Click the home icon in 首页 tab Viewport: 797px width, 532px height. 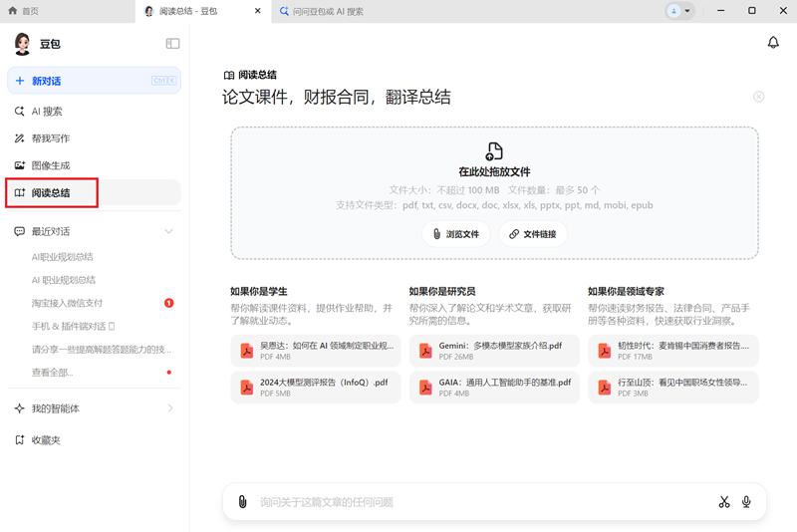point(13,11)
